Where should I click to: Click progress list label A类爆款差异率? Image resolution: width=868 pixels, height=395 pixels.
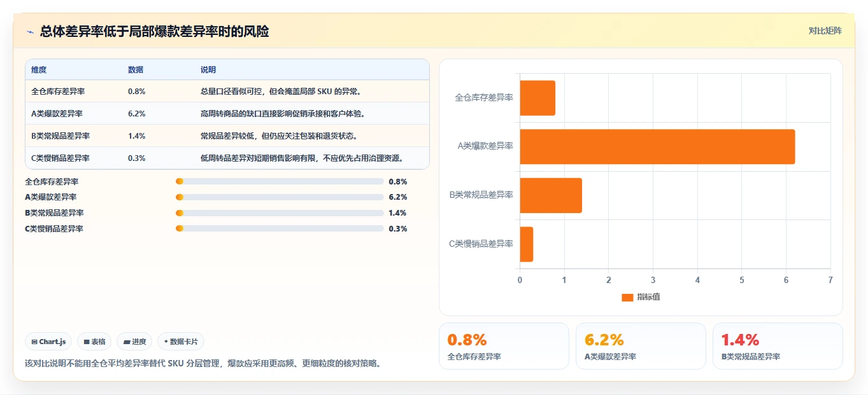[x=50, y=197]
